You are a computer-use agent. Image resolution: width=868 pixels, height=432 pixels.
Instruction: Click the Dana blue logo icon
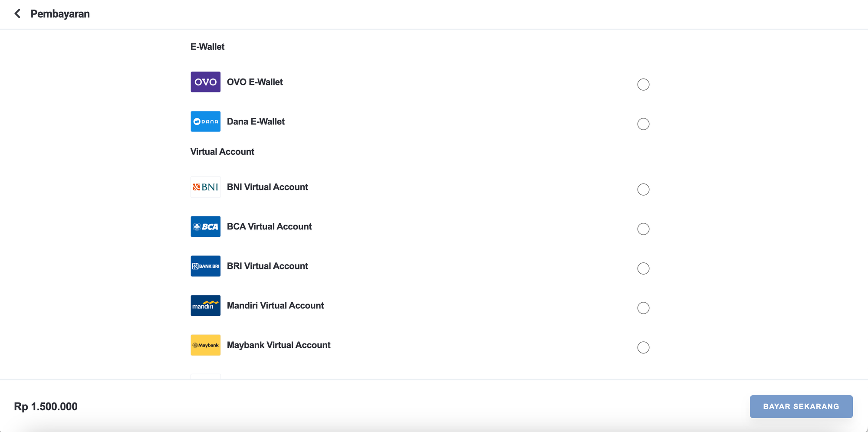tap(205, 121)
